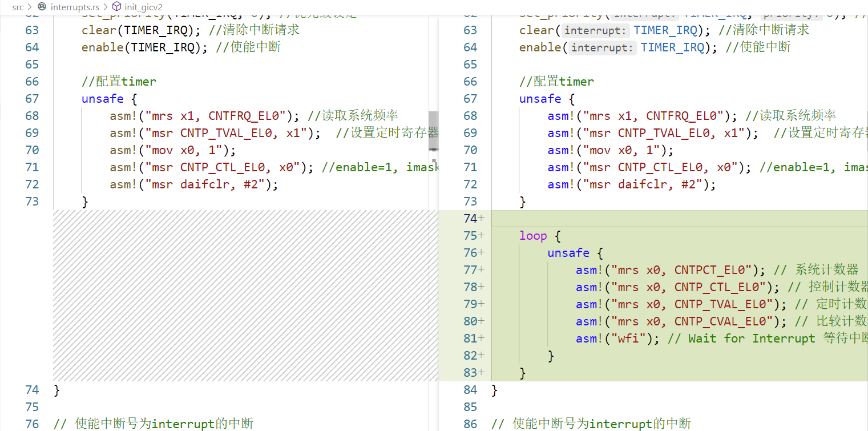The height and width of the screenshot is (431, 868).
Task: Click the interrupt: inlay hint in enable() call
Action: point(603,47)
